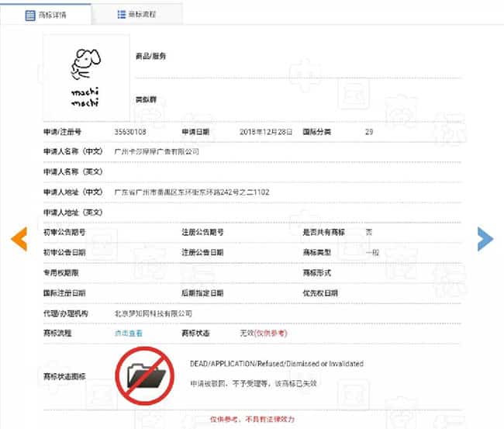Click the list icon on 商标详情 tab

coord(30,15)
